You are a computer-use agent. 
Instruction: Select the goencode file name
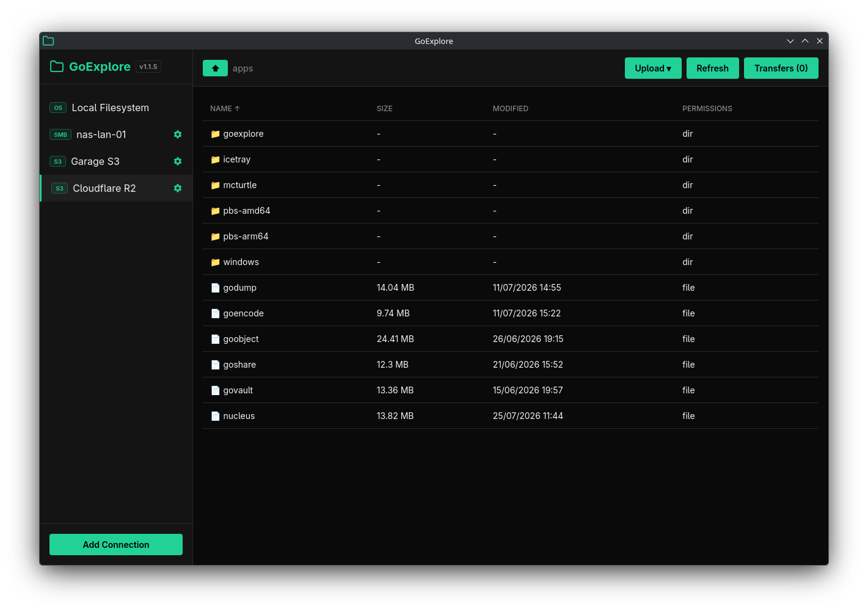point(244,313)
